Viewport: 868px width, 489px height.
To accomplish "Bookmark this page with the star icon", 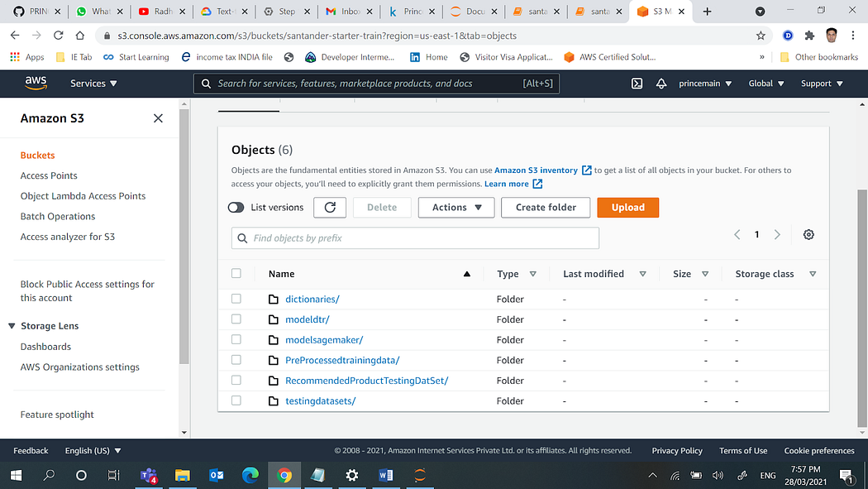I will pyautogui.click(x=761, y=36).
